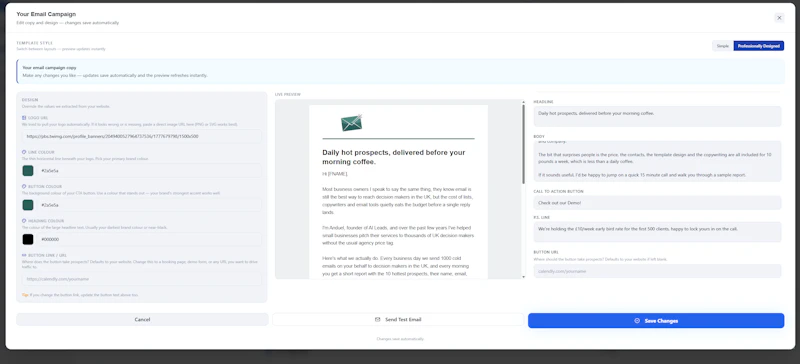This screenshot has height=364, width=800.
Task: Click the email logo in live preview
Action: (352, 123)
